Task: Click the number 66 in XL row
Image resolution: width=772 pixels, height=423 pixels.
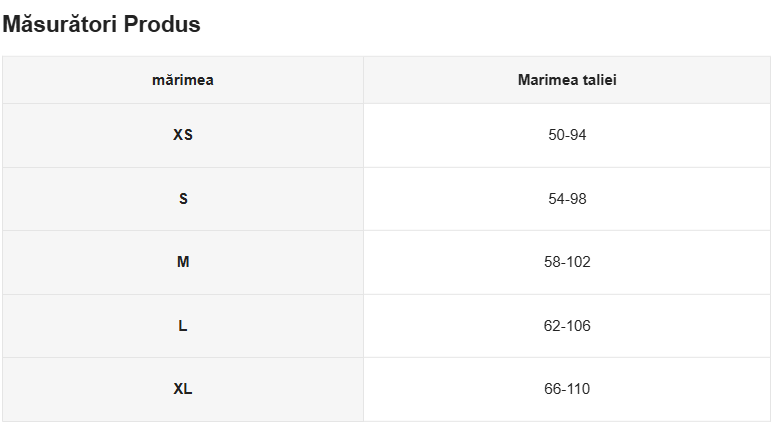Action: [x=552, y=389]
